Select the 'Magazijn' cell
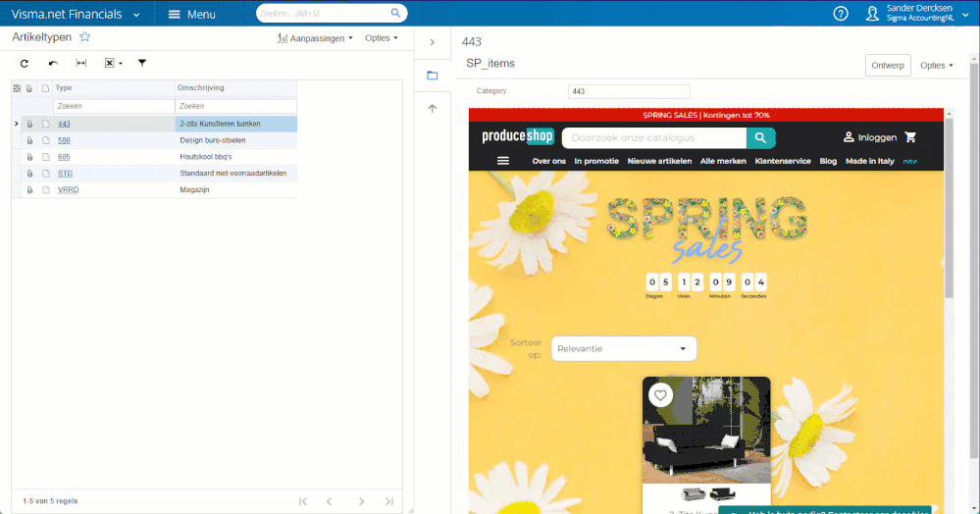The image size is (980, 514). point(236,189)
